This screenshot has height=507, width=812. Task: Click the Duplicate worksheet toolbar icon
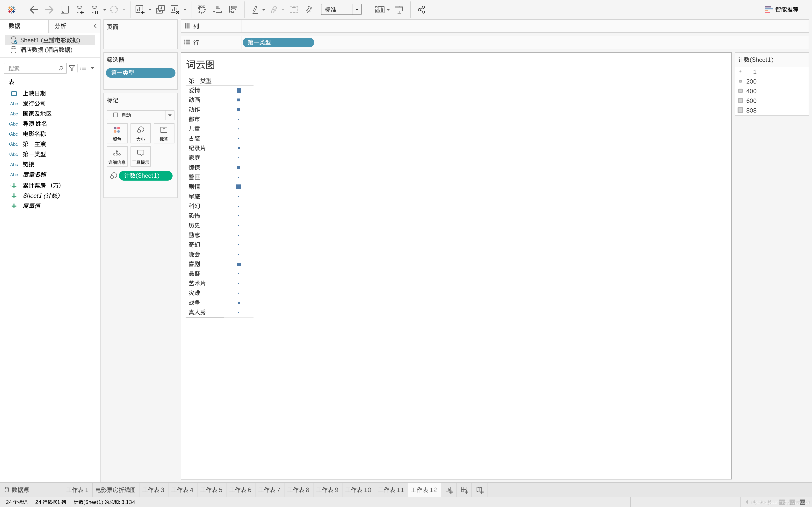(x=160, y=10)
